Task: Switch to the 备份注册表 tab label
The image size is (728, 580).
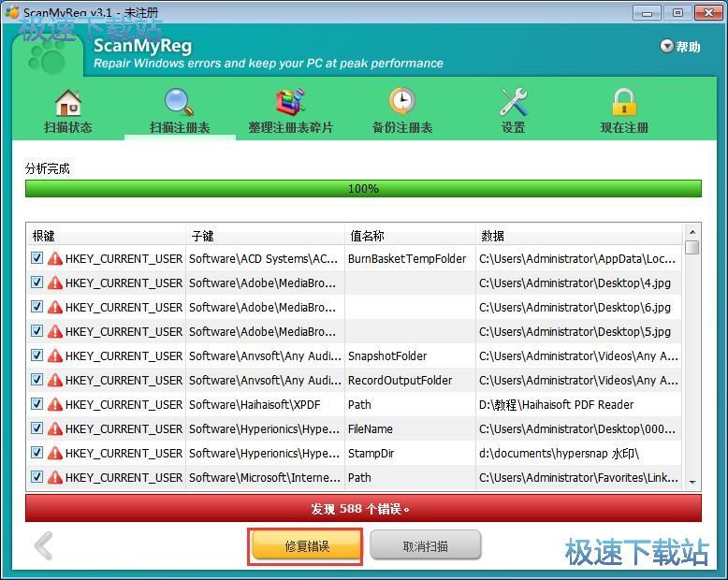Action: pyautogui.click(x=402, y=127)
